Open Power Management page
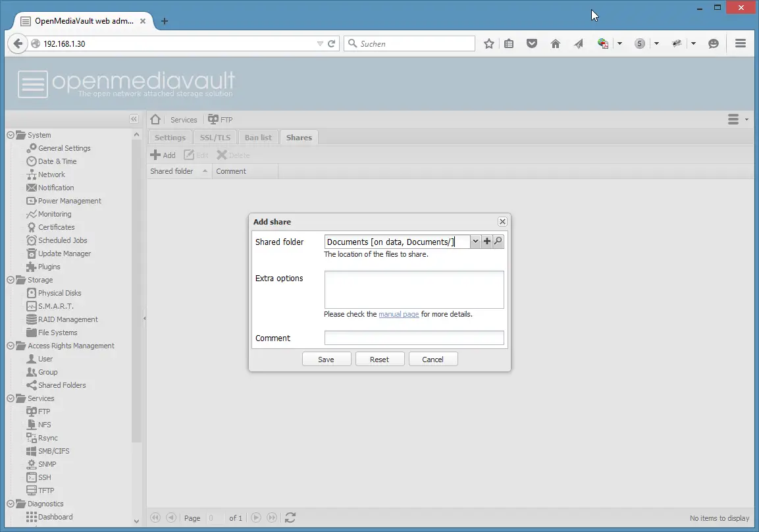Viewport: 759px width, 532px height. 69,201
